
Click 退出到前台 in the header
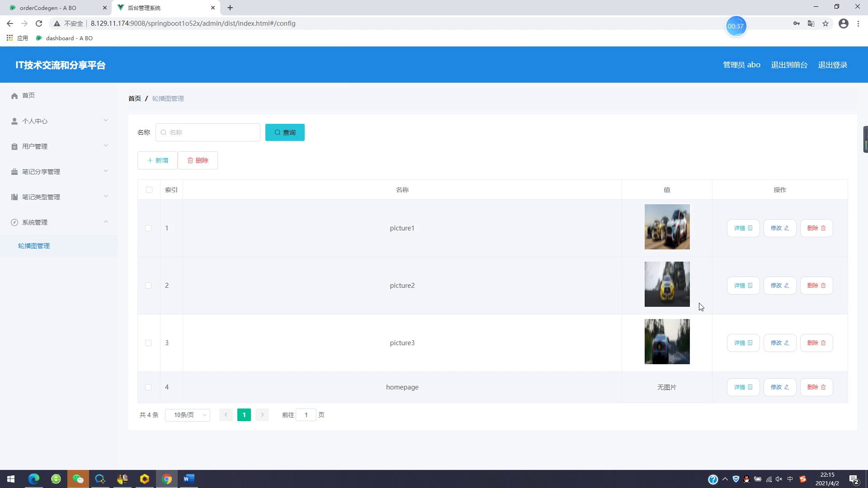point(789,65)
